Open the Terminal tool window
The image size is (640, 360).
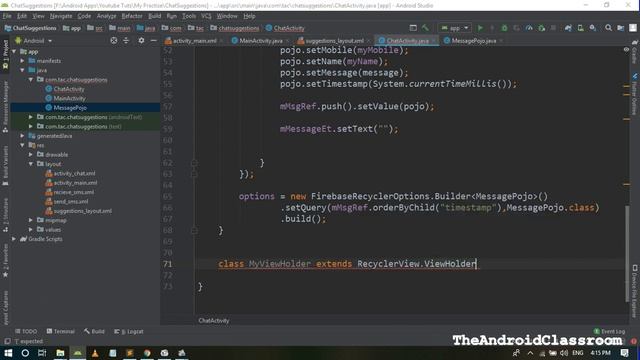point(60,331)
